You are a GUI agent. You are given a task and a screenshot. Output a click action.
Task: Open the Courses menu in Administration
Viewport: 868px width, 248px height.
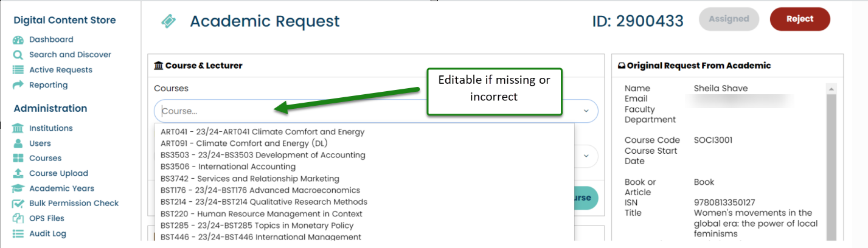tap(45, 158)
